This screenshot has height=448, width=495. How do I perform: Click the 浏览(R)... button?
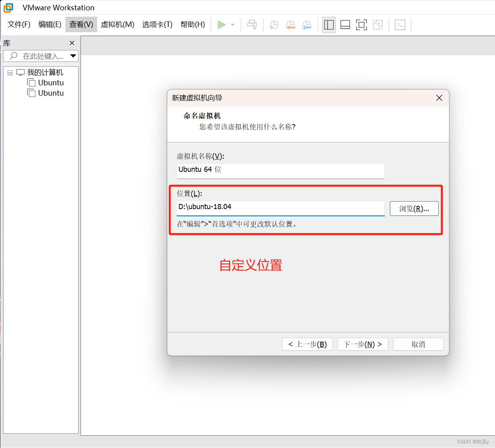pyautogui.click(x=414, y=208)
